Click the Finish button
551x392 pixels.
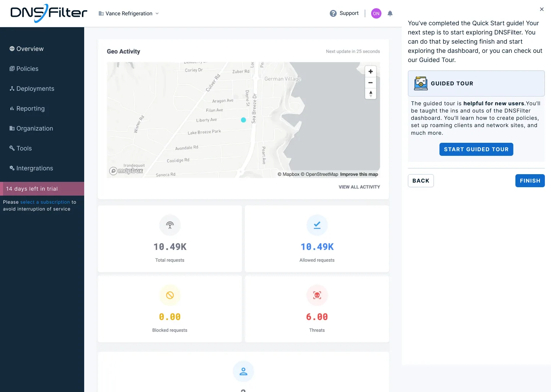click(x=530, y=181)
